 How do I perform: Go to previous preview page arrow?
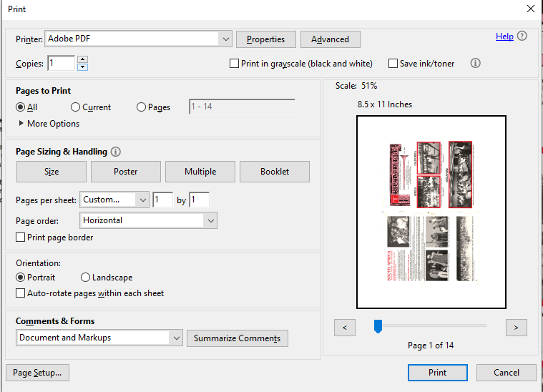point(345,327)
